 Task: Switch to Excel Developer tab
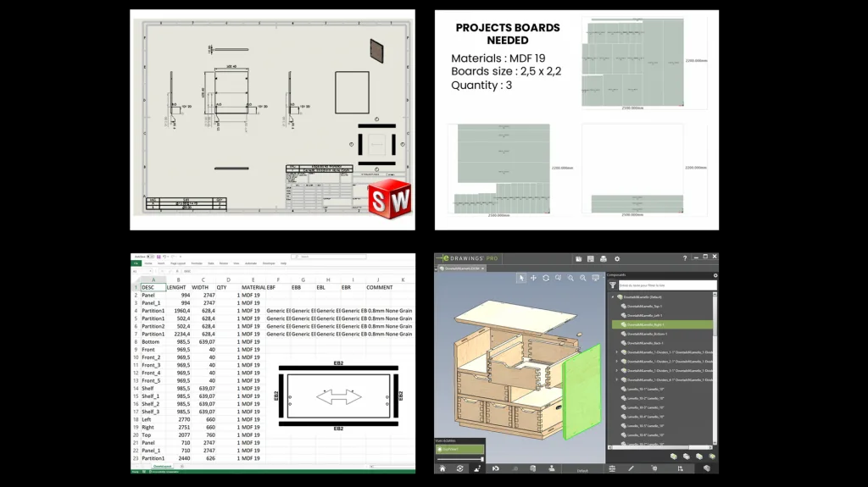[x=269, y=263]
